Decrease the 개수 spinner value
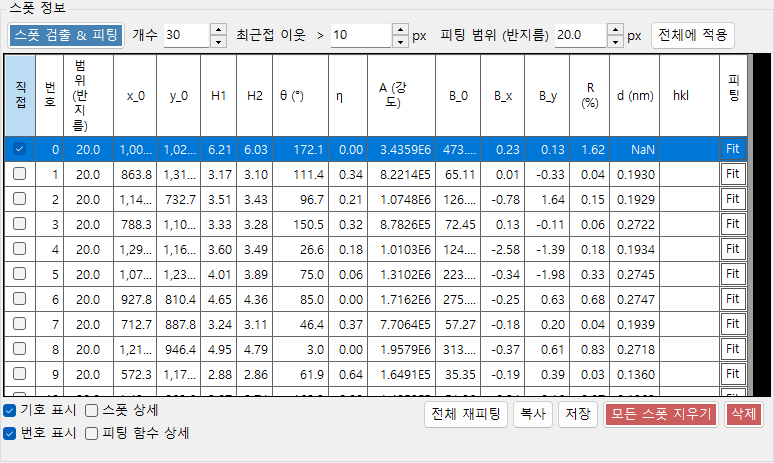 click(218, 41)
